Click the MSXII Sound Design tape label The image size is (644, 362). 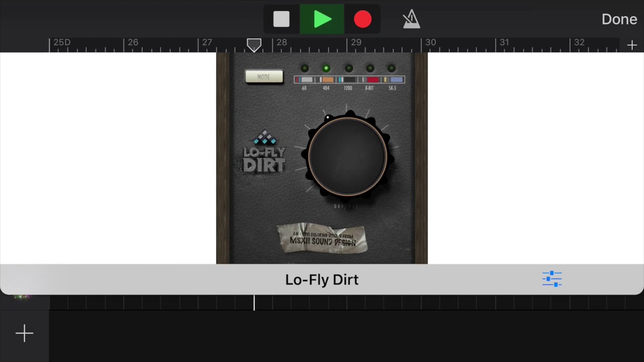322,238
